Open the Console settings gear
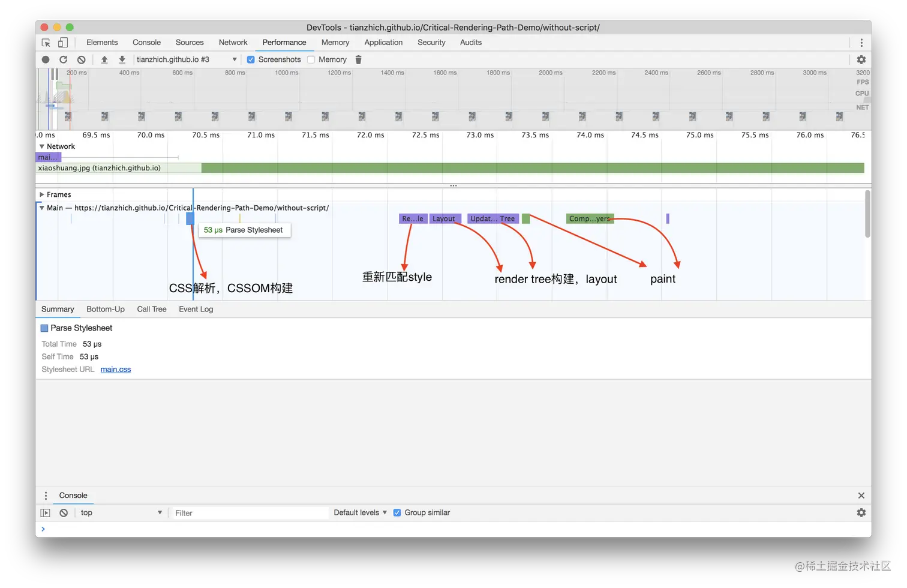The width and height of the screenshot is (907, 588). 861,513
